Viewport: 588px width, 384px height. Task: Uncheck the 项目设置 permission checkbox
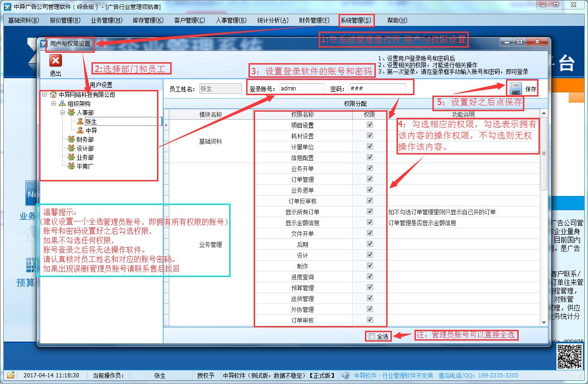tap(370, 125)
